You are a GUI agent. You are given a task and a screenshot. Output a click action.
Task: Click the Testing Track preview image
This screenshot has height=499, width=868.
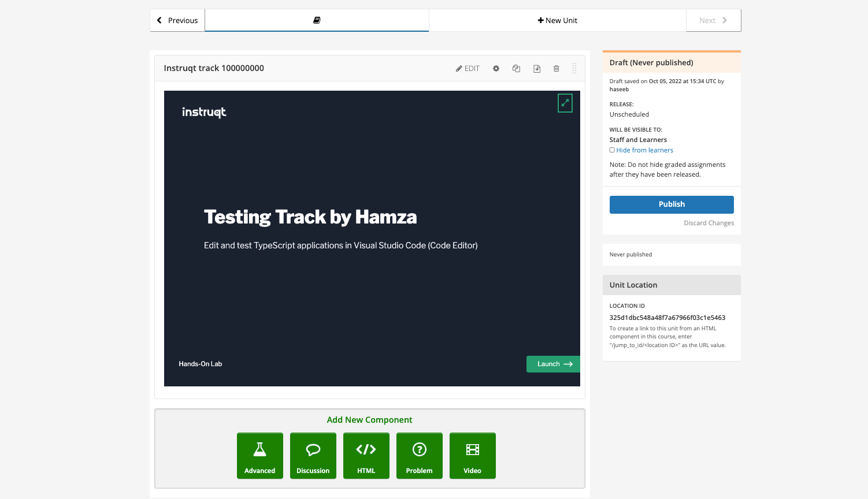pos(372,239)
